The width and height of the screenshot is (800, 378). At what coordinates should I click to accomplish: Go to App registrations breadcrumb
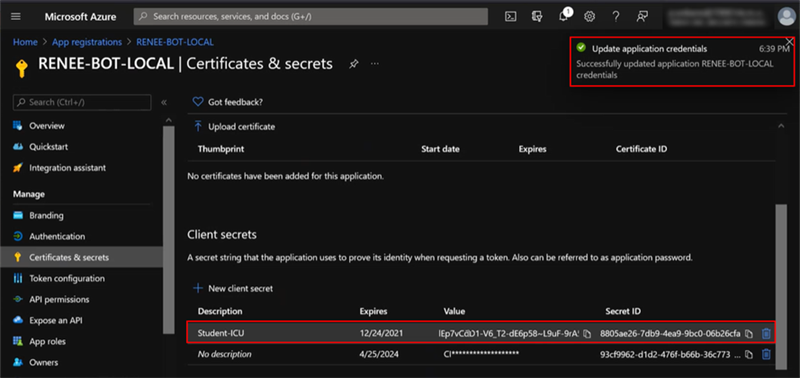pyautogui.click(x=87, y=42)
